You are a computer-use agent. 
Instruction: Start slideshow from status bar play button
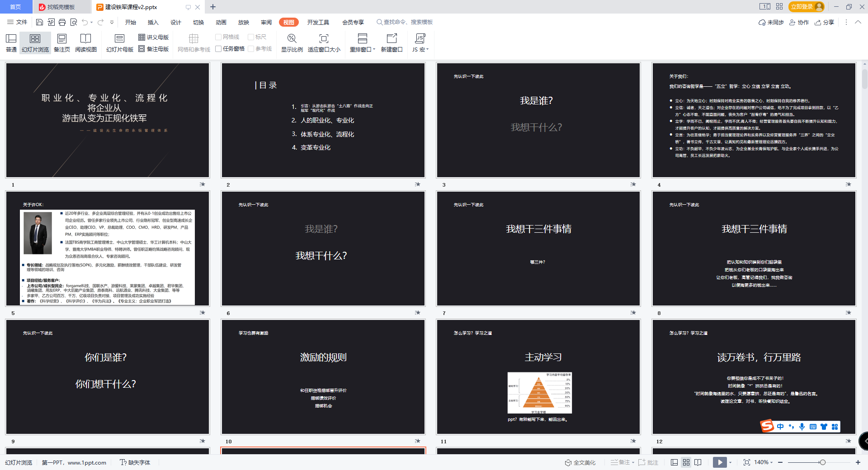point(720,462)
